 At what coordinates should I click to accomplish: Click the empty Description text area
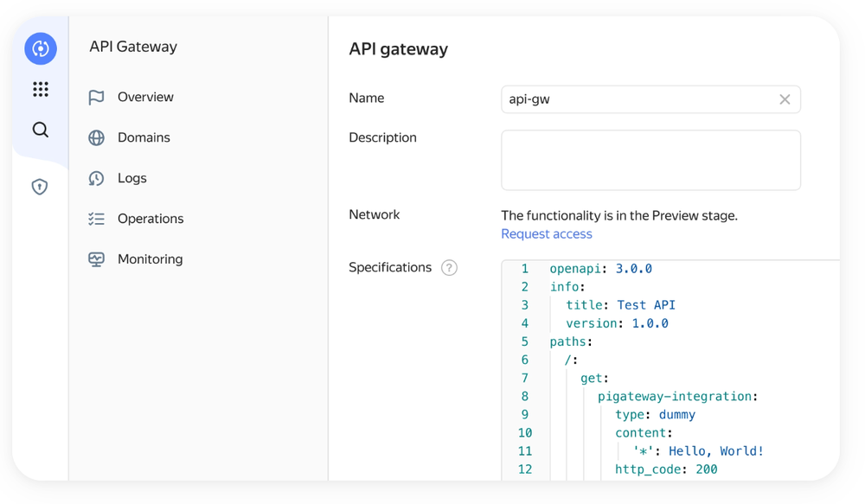click(x=650, y=161)
